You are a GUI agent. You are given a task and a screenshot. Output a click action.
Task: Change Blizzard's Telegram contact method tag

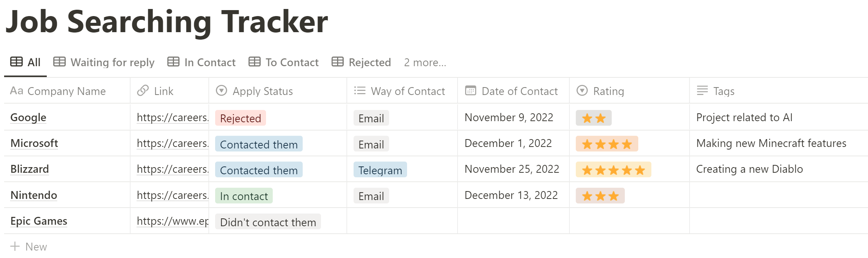(380, 170)
